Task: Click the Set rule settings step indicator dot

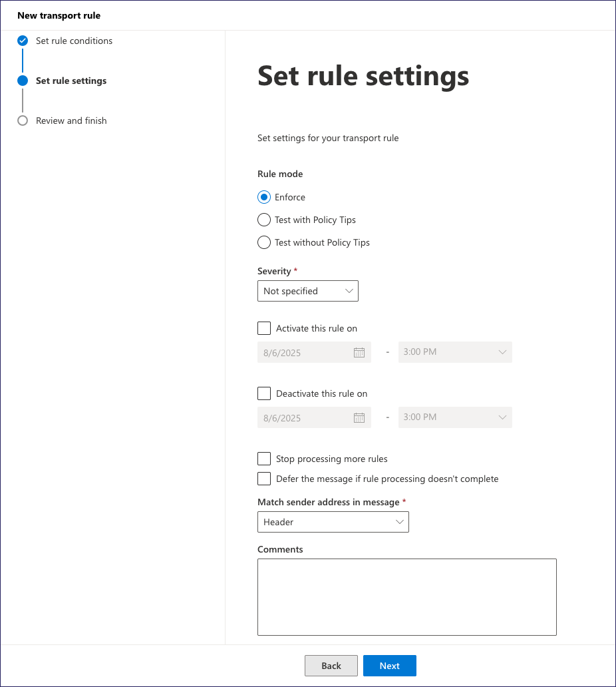Action: tap(23, 81)
